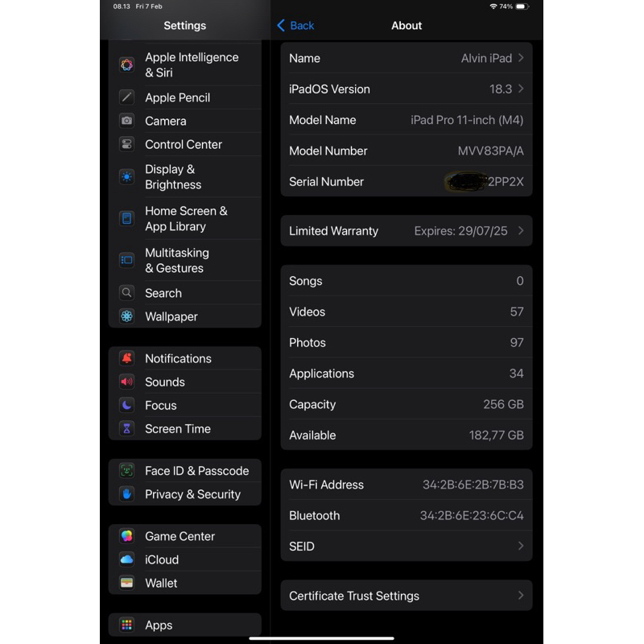Open the Name row chevron
The image size is (644, 644).
point(521,58)
